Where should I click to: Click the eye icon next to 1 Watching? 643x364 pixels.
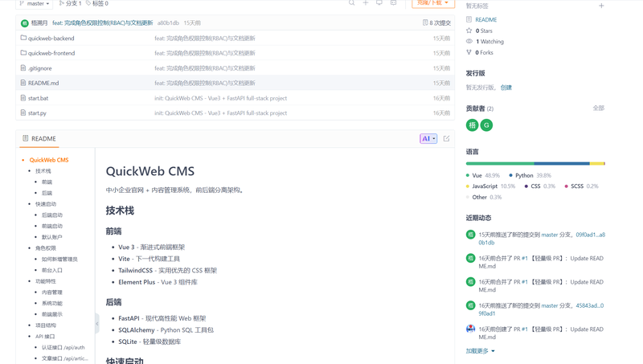pyautogui.click(x=469, y=41)
